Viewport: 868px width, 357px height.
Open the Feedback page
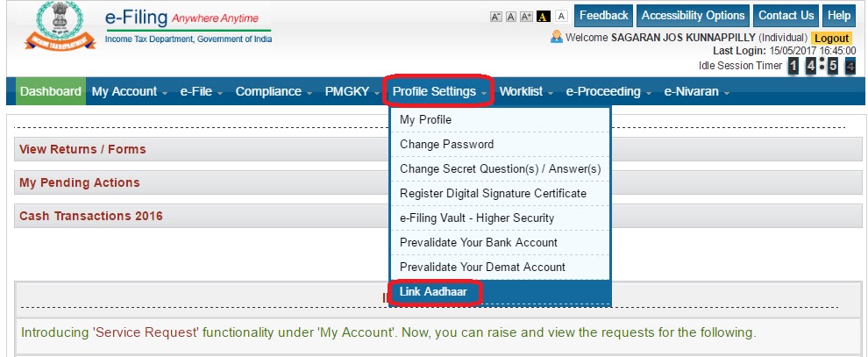click(x=604, y=16)
